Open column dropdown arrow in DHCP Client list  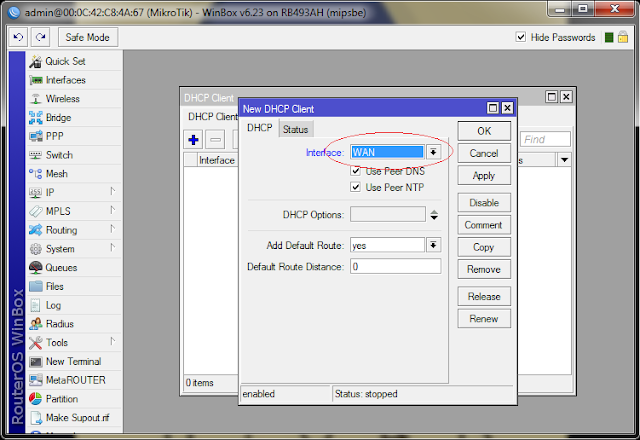pos(564,160)
